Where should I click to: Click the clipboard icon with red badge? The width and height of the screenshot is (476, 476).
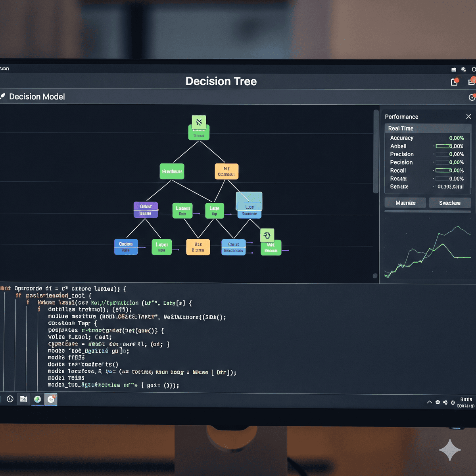coord(454,82)
